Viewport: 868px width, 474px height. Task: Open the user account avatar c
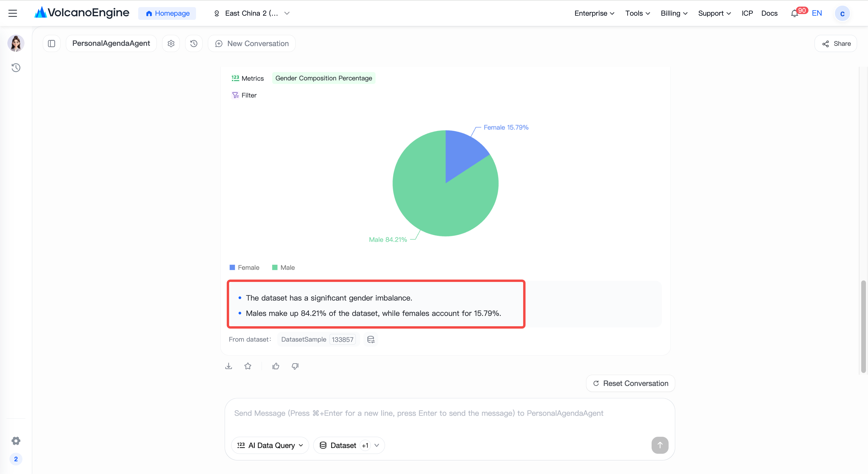tap(842, 13)
